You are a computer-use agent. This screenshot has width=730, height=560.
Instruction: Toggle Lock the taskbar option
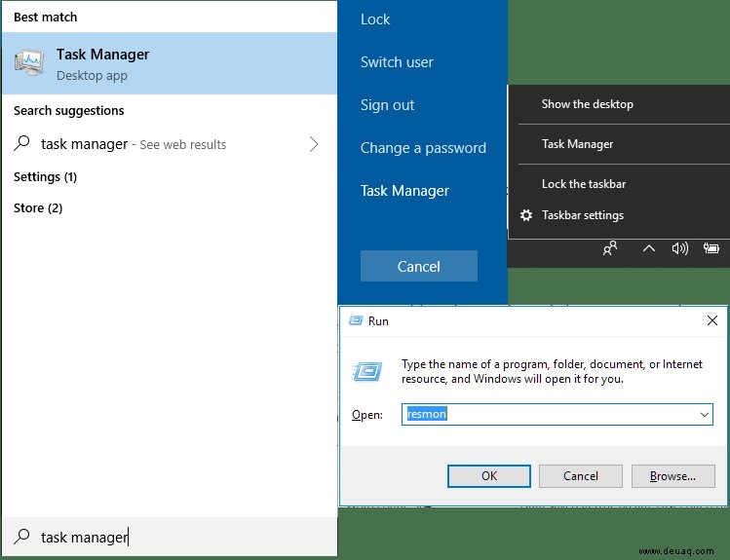[584, 184]
